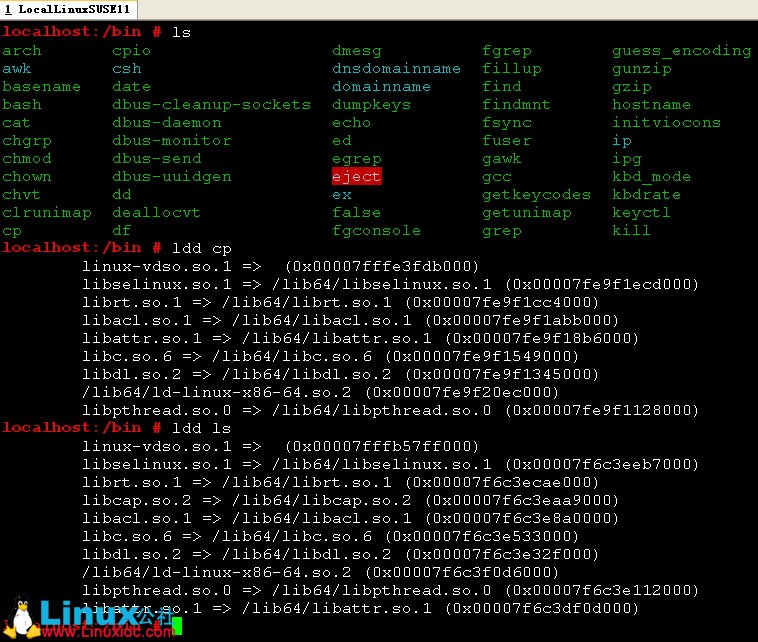The image size is (758, 642).
Task: Click the csh file name
Action: tap(127, 69)
